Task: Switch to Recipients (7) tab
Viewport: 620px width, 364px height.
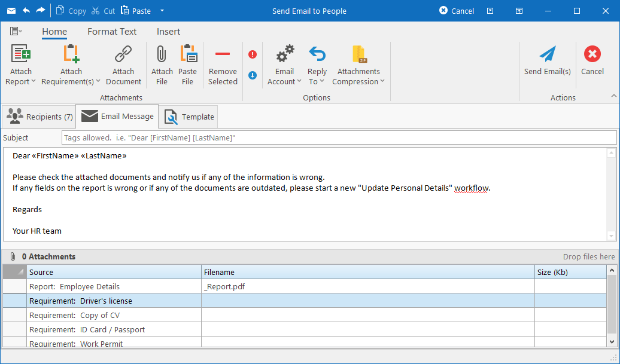Action: [x=38, y=117]
